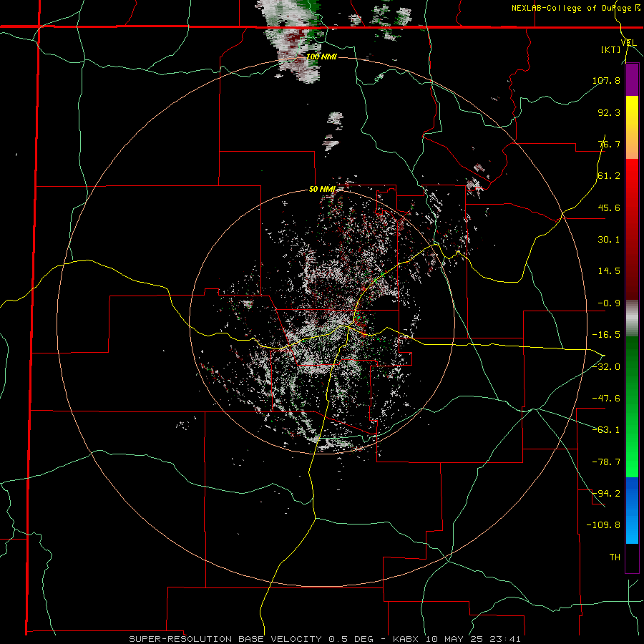Viewport: 644px width, 644px height.
Task: Click the 100 NMI range ring label
Action: tap(321, 57)
